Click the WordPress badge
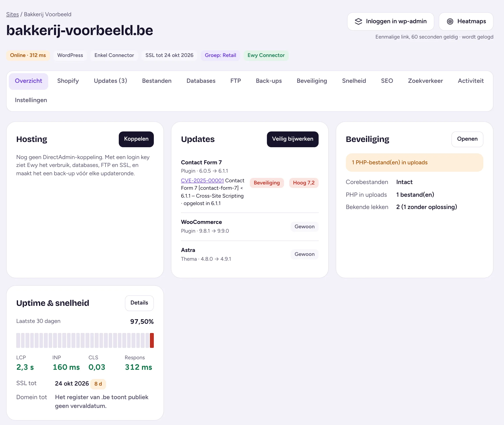The height and width of the screenshot is (425, 504). [70, 55]
